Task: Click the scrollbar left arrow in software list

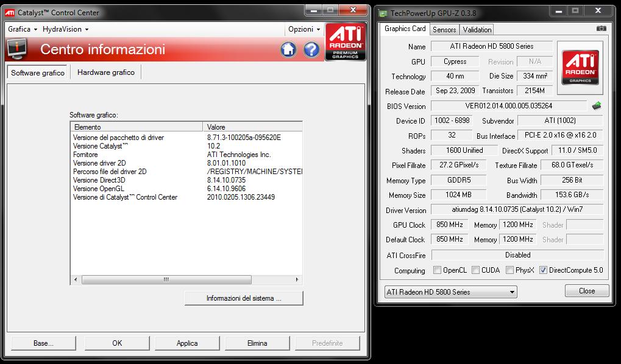Action: tap(76, 280)
